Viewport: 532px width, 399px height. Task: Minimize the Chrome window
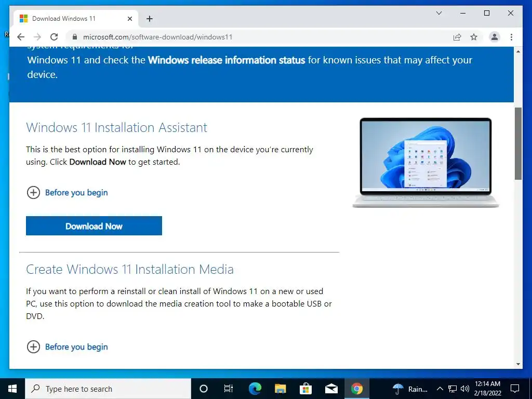tap(463, 13)
